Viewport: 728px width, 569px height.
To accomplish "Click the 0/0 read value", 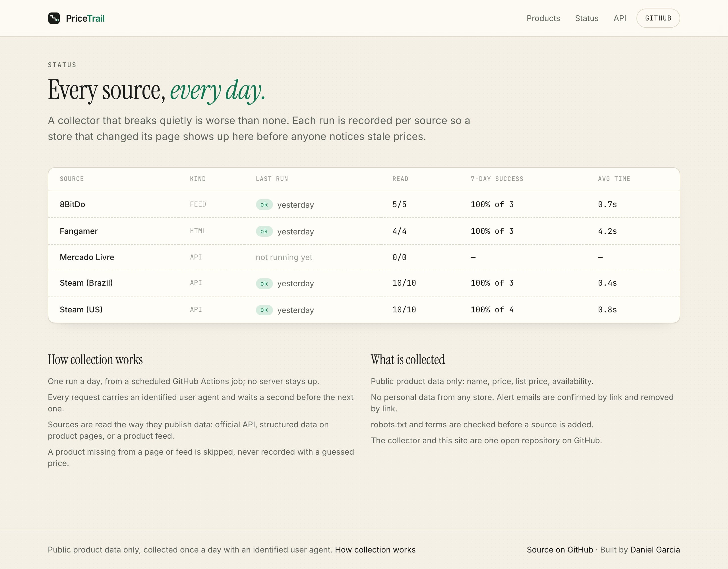I will coord(399,257).
